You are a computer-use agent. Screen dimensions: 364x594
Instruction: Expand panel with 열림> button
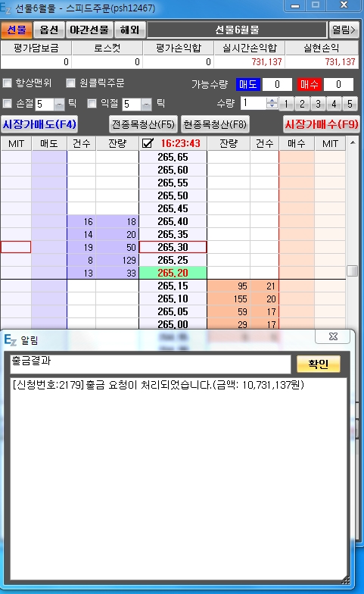344,30
